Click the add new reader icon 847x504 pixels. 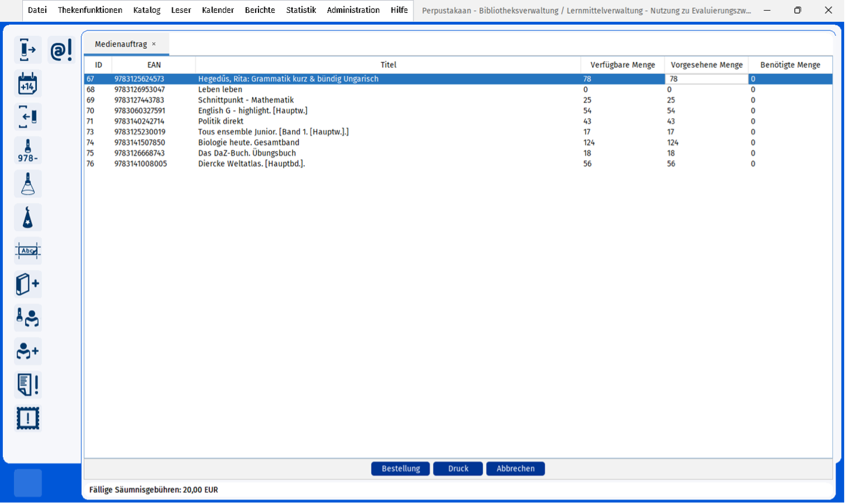coord(28,351)
